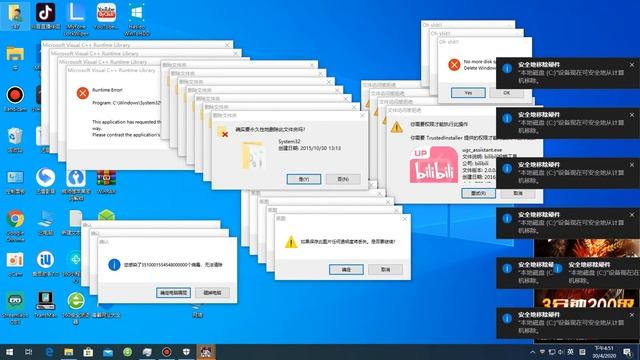Viewport: 640px width, 360px height.
Task: Open Task View on the taskbar
Action: coord(29,352)
